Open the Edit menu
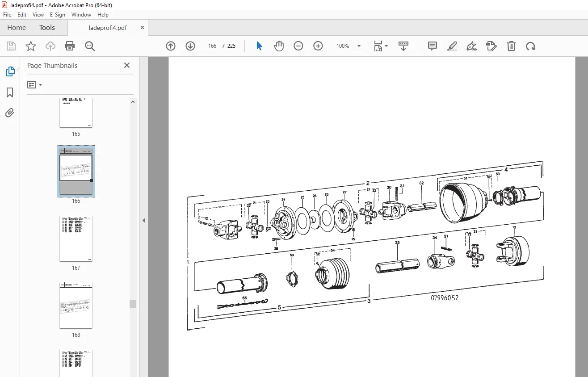The height and width of the screenshot is (377, 588). coord(22,15)
